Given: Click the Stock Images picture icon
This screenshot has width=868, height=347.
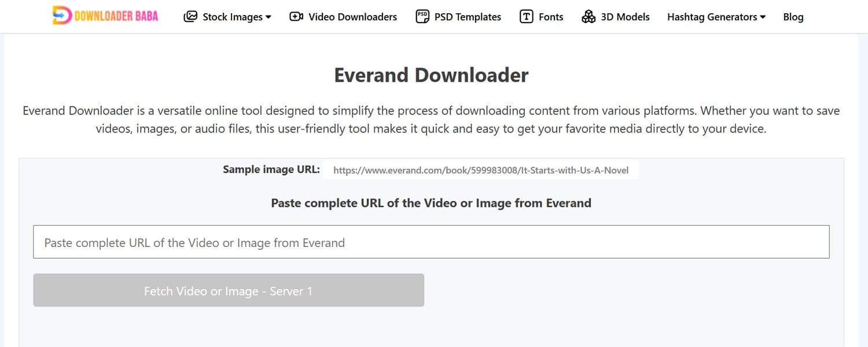Looking at the screenshot, I should [190, 17].
